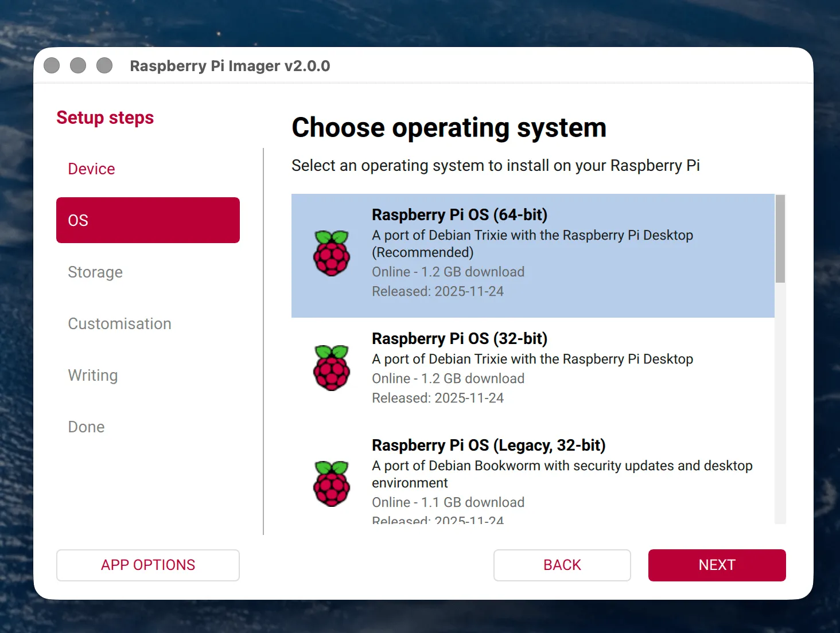
Task: Select the OS setup step
Action: coord(148,220)
